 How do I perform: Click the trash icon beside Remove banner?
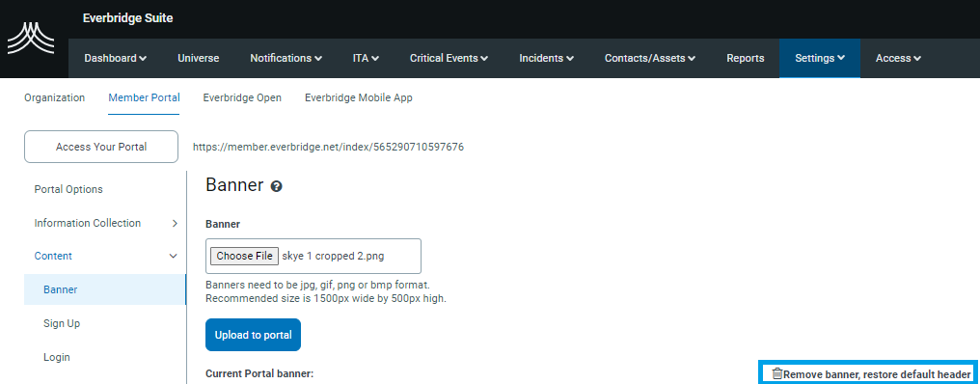[x=776, y=373]
